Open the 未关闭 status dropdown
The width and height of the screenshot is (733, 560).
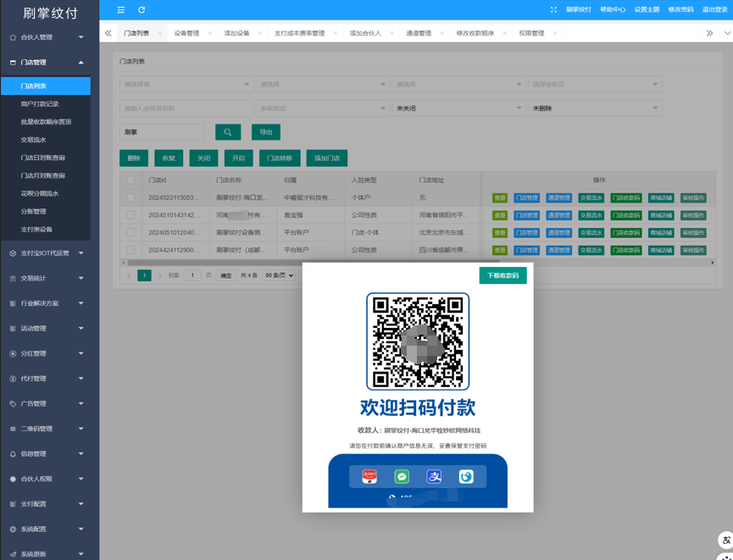[458, 108]
